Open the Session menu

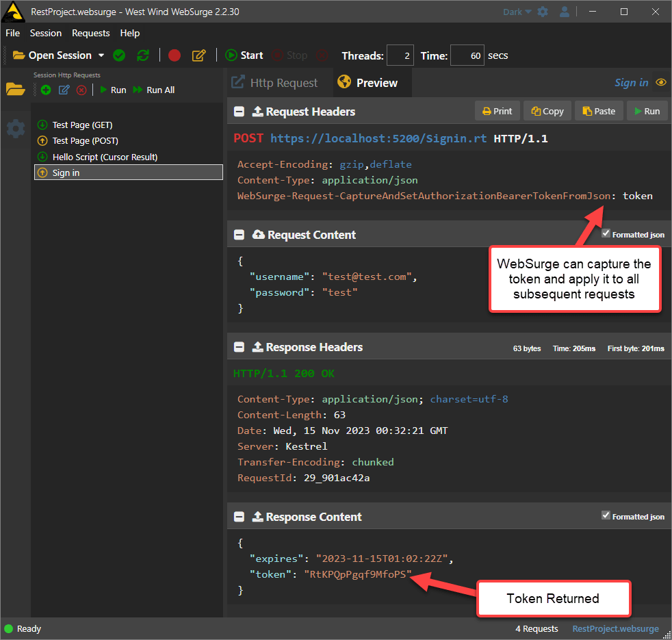46,33
